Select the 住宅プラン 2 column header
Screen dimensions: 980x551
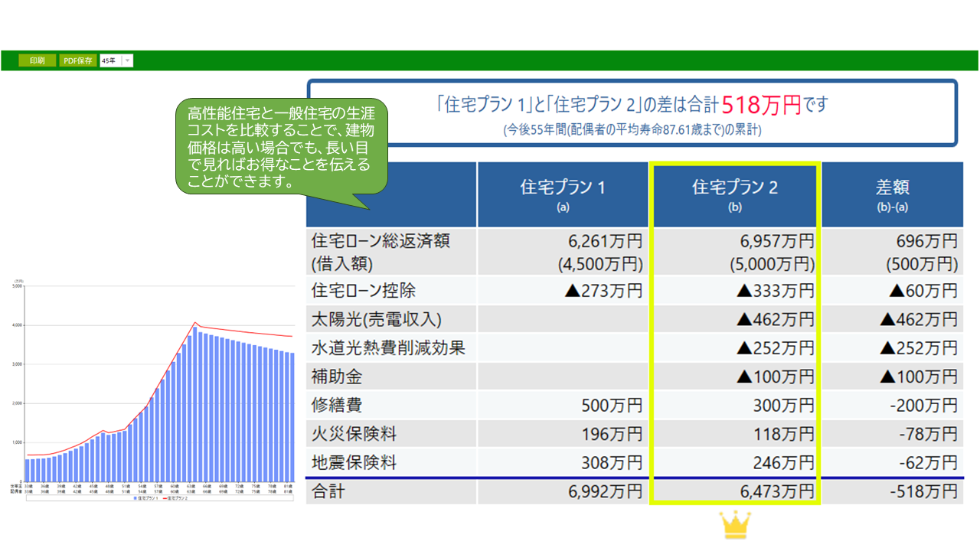coord(735,195)
